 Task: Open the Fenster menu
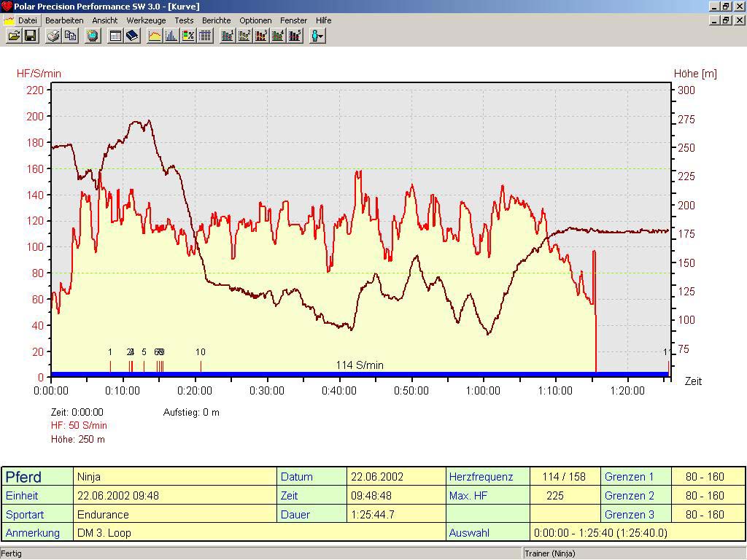pos(293,20)
